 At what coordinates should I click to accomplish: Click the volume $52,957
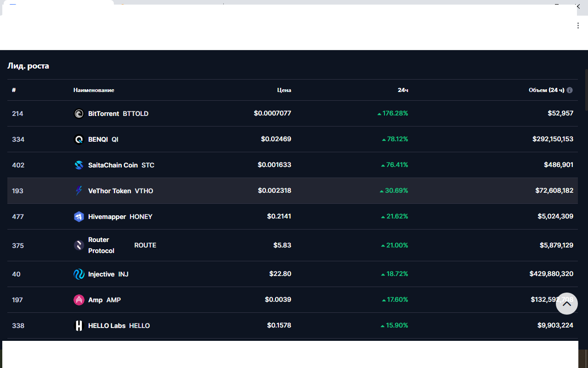click(560, 113)
